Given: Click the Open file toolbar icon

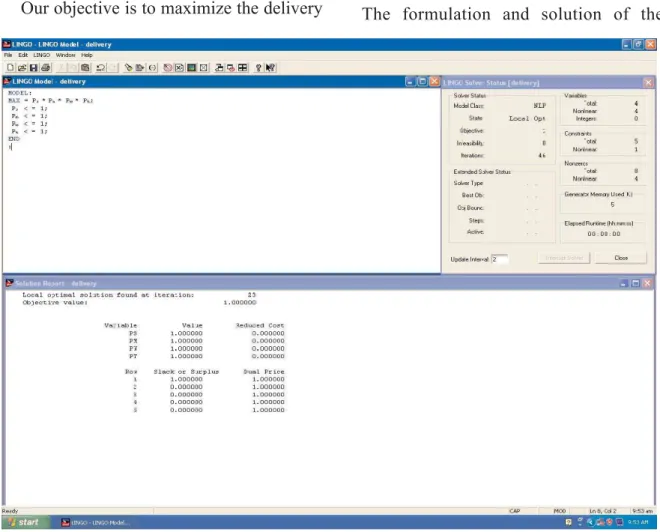Looking at the screenshot, I should tap(22, 68).
